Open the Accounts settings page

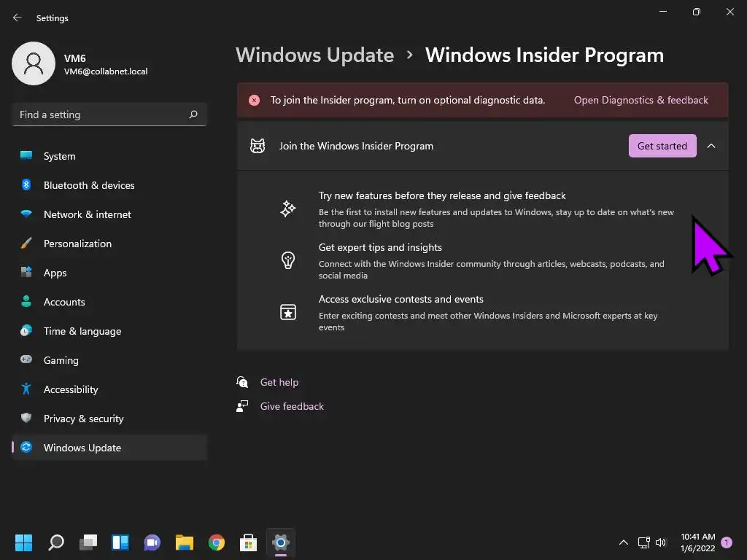109,301
